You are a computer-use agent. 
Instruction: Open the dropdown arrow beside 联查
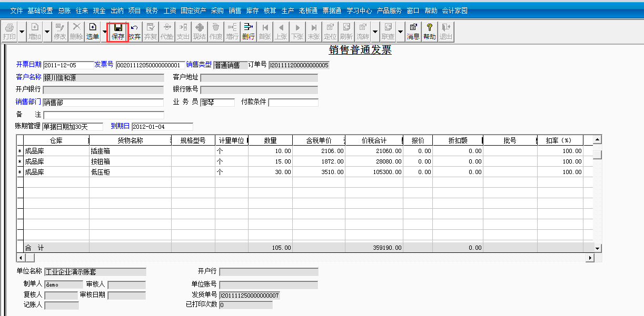pos(400,32)
